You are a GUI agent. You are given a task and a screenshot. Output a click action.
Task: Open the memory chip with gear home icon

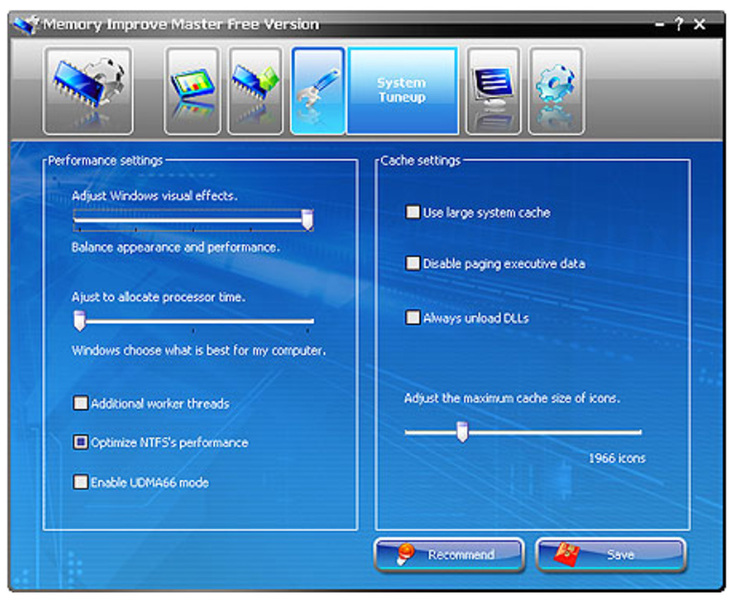coord(88,91)
